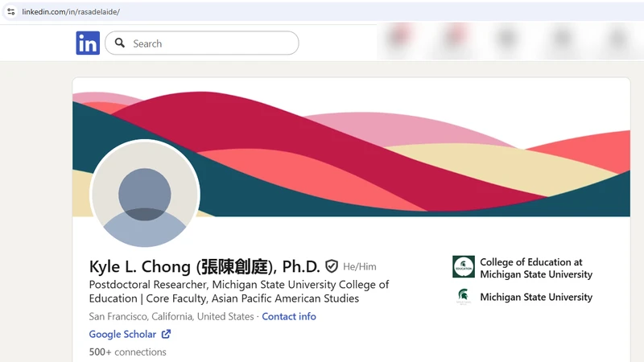This screenshot has height=362, width=644.
Task: Click the LinkedIn logo icon
Action: coord(88,43)
